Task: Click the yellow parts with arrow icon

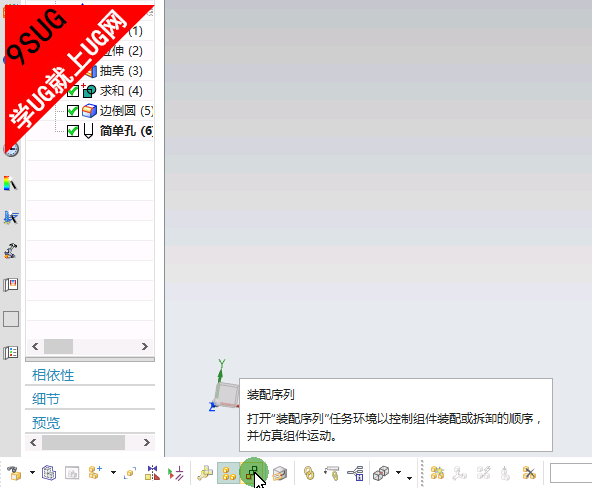Action: click(x=205, y=473)
